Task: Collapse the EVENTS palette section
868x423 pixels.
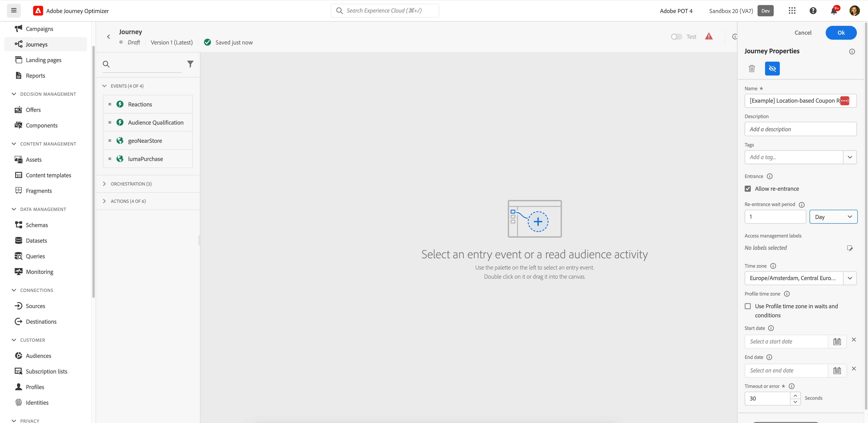Action: [x=104, y=86]
